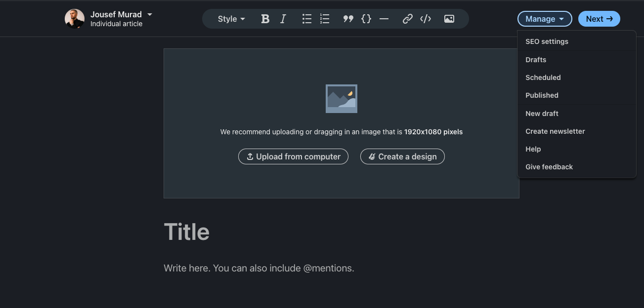The image size is (644, 308).
Task: Add a horizontal divider line
Action: [x=384, y=18]
